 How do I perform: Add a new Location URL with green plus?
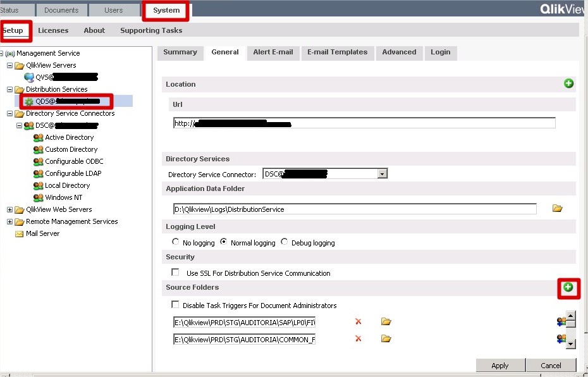pos(568,83)
